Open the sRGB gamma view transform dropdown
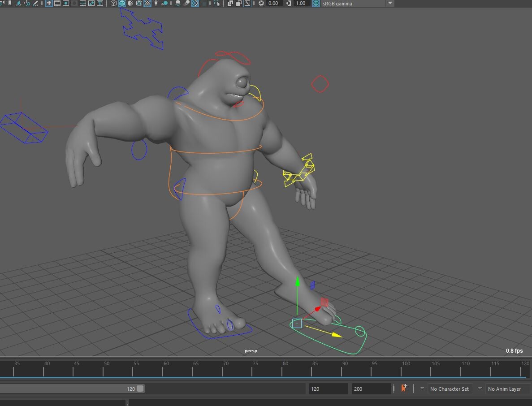 point(390,4)
